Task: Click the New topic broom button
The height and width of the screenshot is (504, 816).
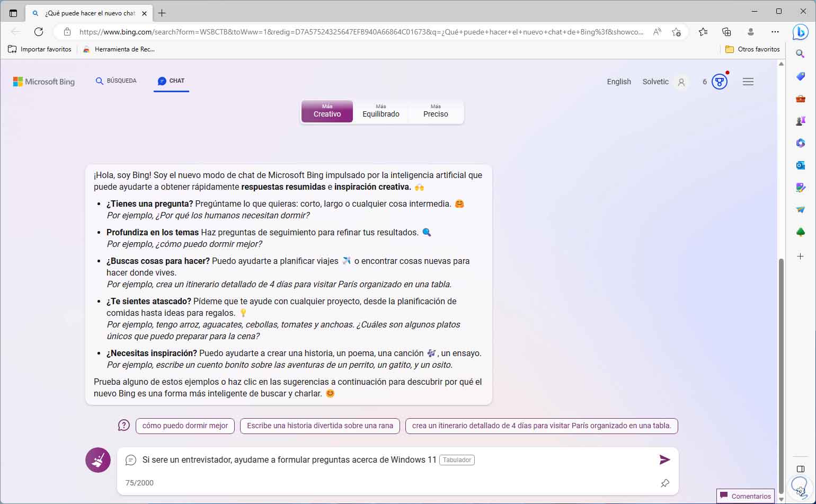Action: click(x=98, y=460)
